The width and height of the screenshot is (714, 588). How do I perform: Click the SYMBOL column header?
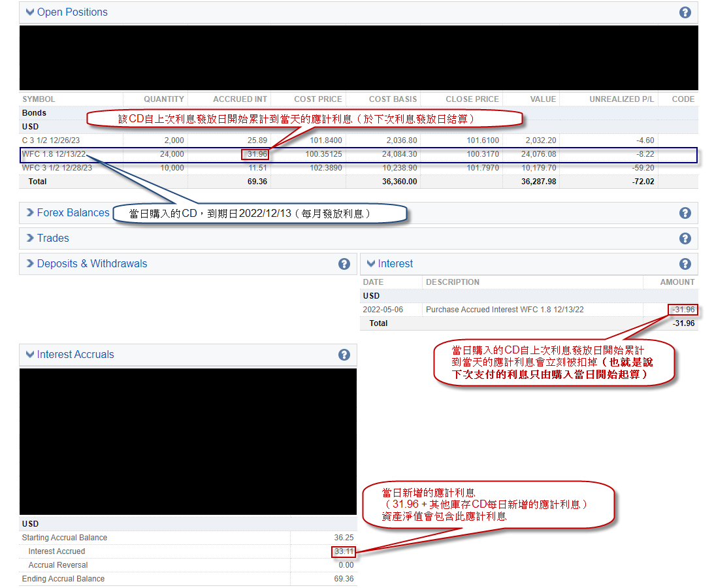[39, 99]
